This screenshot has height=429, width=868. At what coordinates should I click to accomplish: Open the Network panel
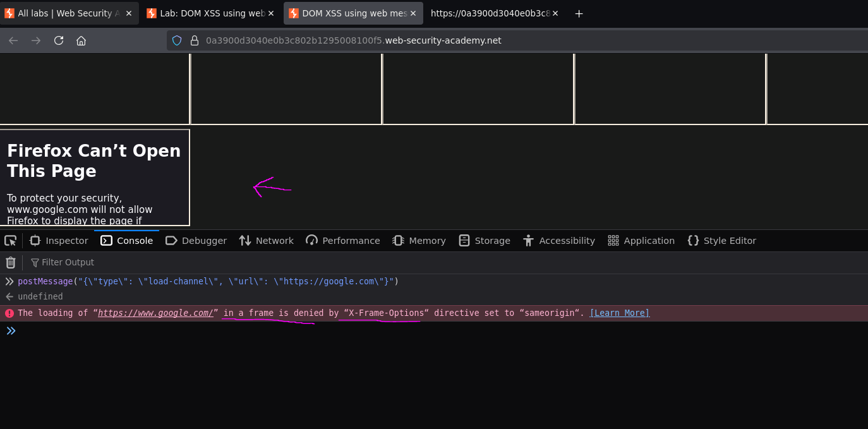click(266, 241)
